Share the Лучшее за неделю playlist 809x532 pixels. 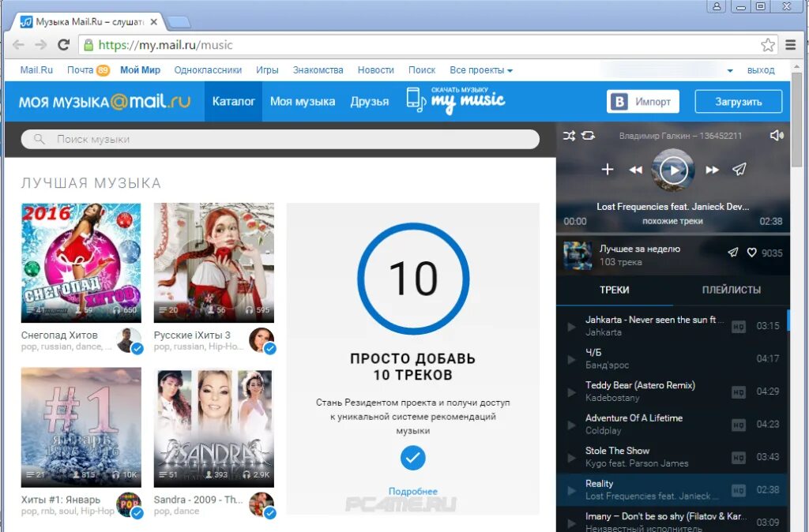click(732, 252)
